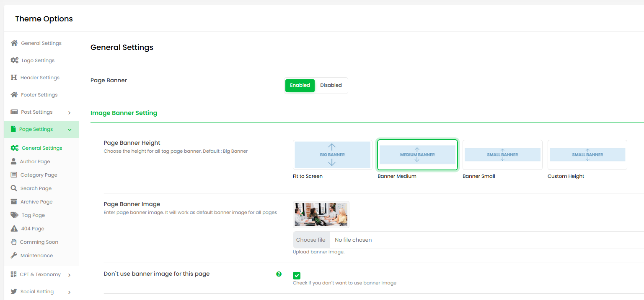
Task: Click the 404 Page warning icon
Action: coord(14,229)
